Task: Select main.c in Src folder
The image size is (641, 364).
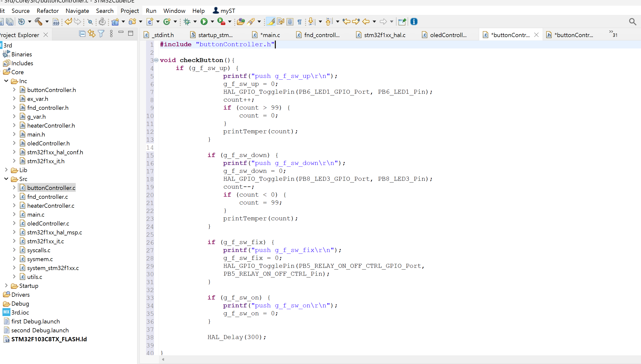Action: (36, 214)
